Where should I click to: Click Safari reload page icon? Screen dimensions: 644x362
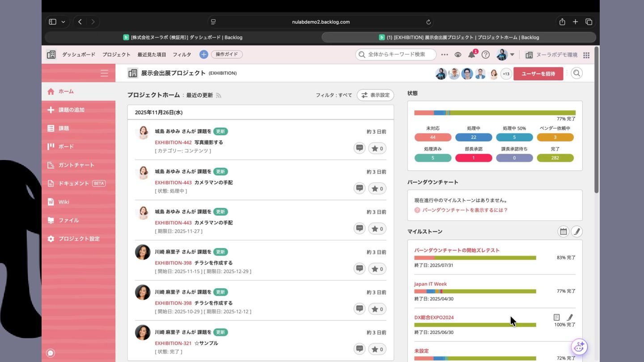pos(428,22)
